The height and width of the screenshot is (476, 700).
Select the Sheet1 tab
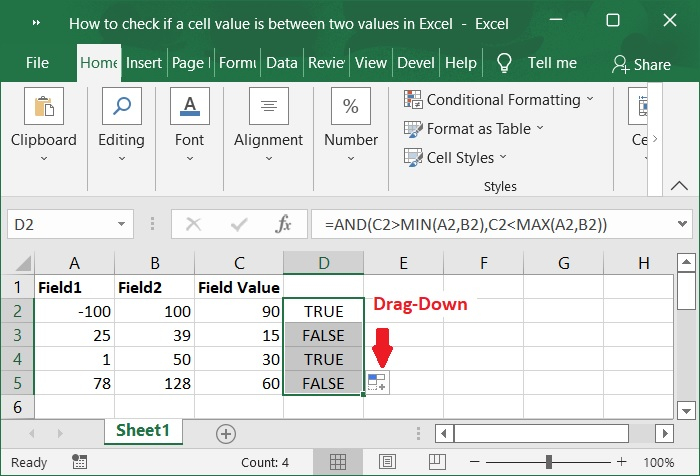(143, 431)
